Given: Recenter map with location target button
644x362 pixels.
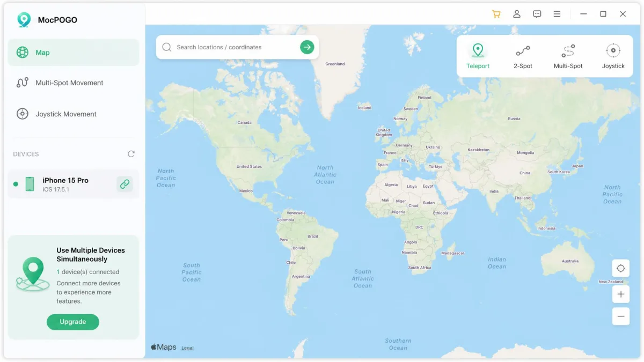Looking at the screenshot, I should click(621, 268).
